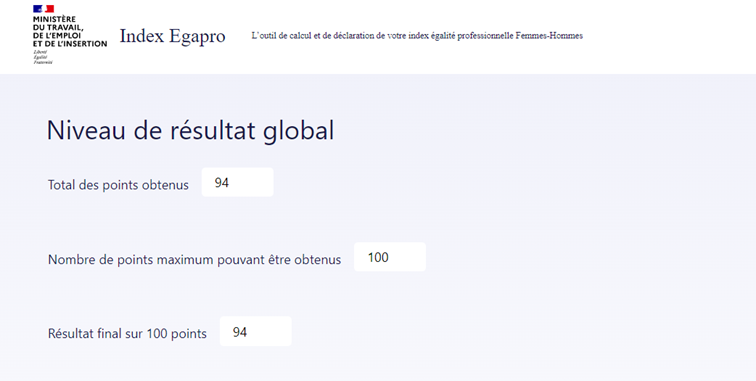Focus the maximum points field showing 100
Image resolution: width=756 pixels, height=381 pixels.
390,257
